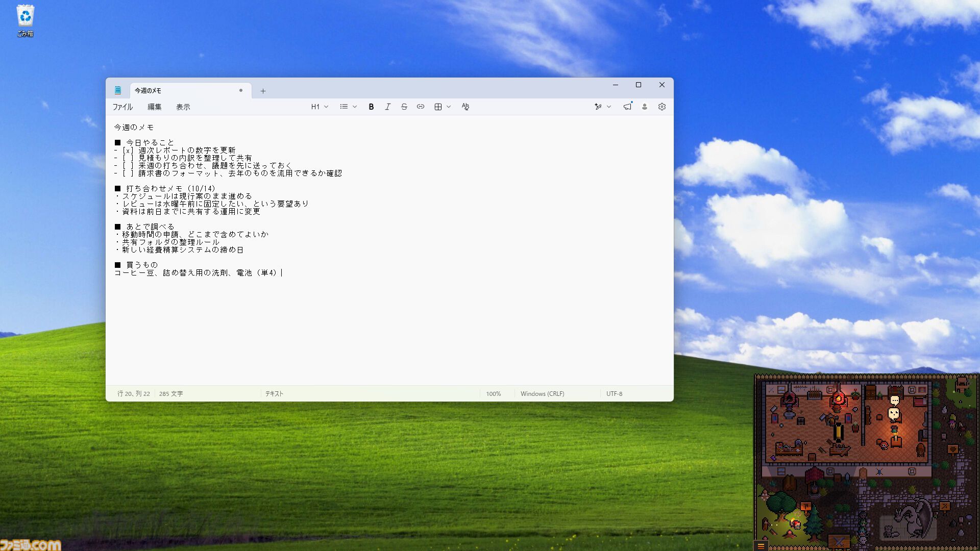This screenshot has height=551, width=980.
Task: Open the H1 heading dropdown
Action: click(x=320, y=107)
